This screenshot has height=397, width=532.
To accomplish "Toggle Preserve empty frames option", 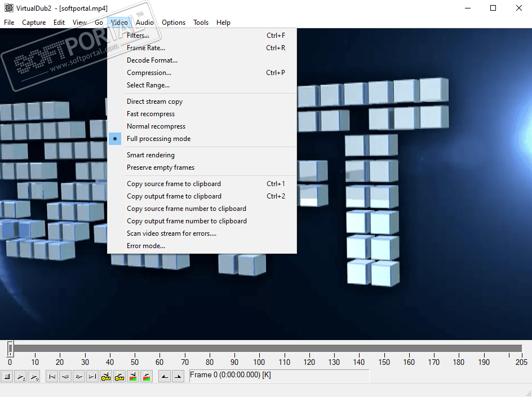I will point(202,167).
